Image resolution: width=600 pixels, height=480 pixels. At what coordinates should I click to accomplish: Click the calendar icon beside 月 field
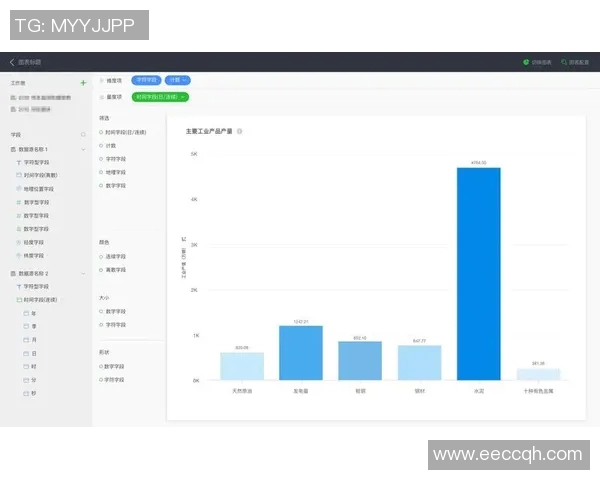tap(26, 339)
